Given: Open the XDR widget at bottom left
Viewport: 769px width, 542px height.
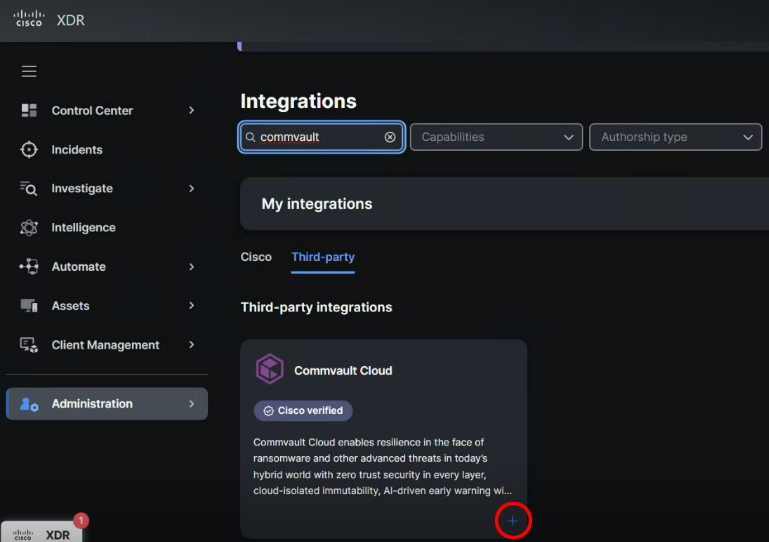Looking at the screenshot, I should pos(41,533).
